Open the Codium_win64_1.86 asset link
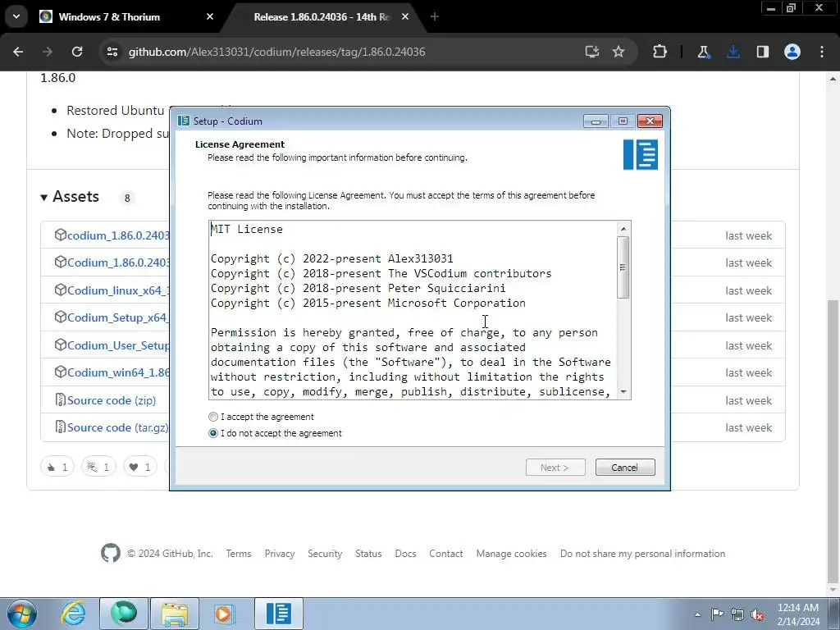 (118, 372)
